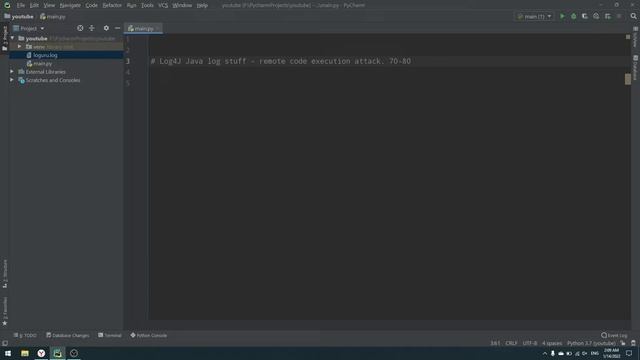
Task: Run with coverage icon in toolbar
Action: pos(585,16)
